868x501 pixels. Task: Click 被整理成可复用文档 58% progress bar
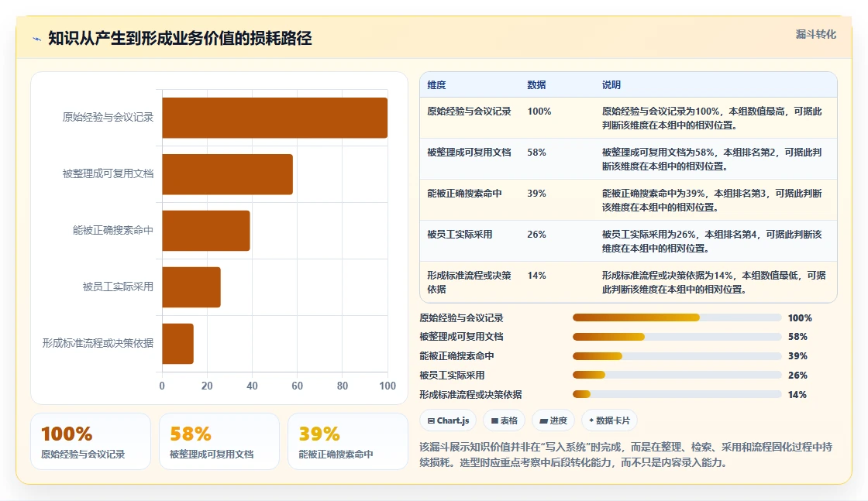coord(677,337)
